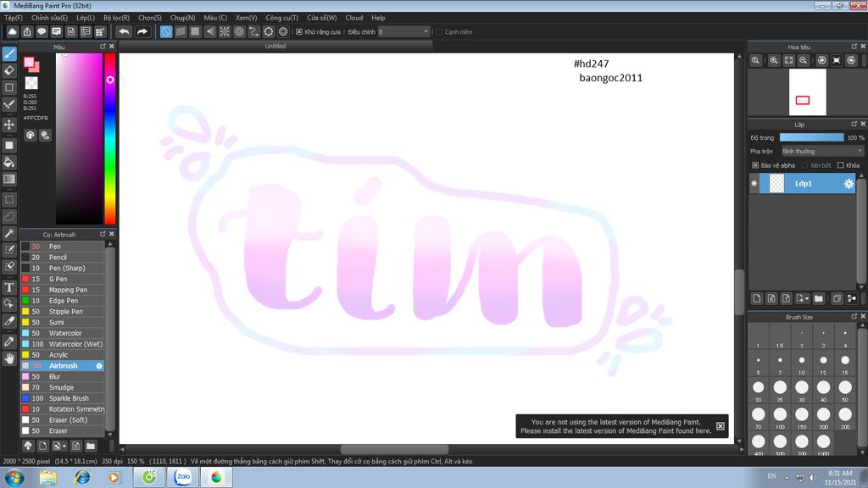Toggle Bảo vệ alpha checkbox

pyautogui.click(x=755, y=165)
